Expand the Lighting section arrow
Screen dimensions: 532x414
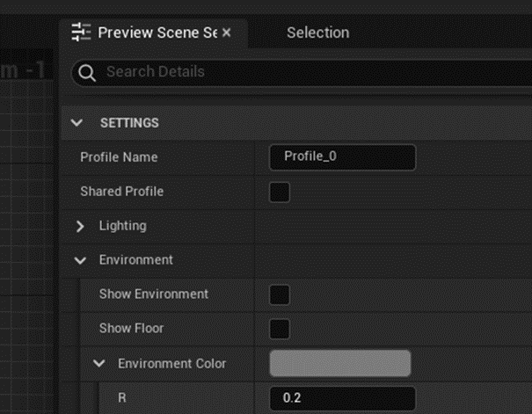(x=81, y=226)
